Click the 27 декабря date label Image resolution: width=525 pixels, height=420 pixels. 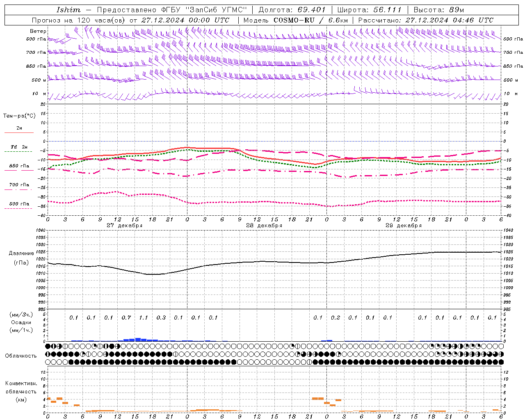click(124, 226)
